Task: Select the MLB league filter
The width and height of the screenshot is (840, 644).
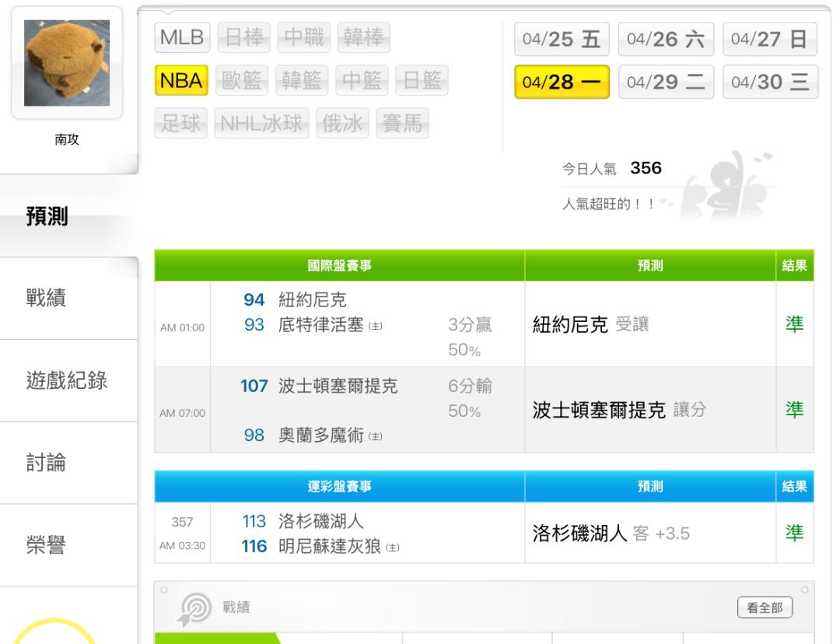Action: (182, 37)
